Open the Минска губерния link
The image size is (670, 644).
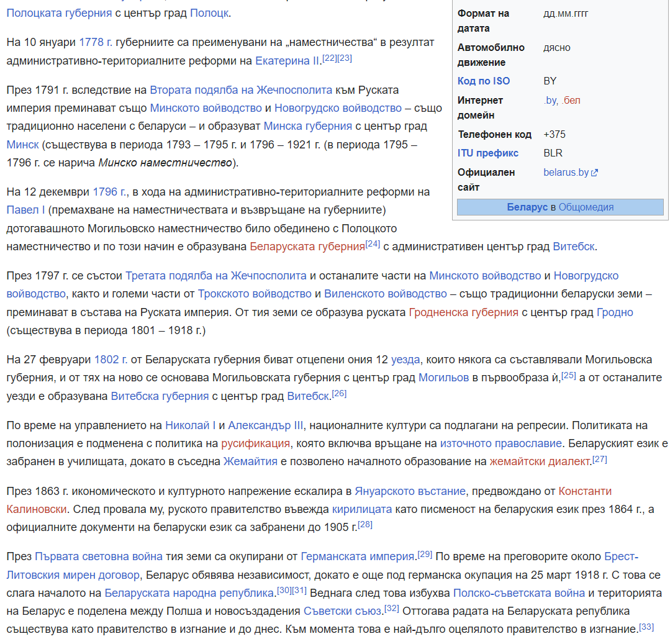click(x=307, y=126)
